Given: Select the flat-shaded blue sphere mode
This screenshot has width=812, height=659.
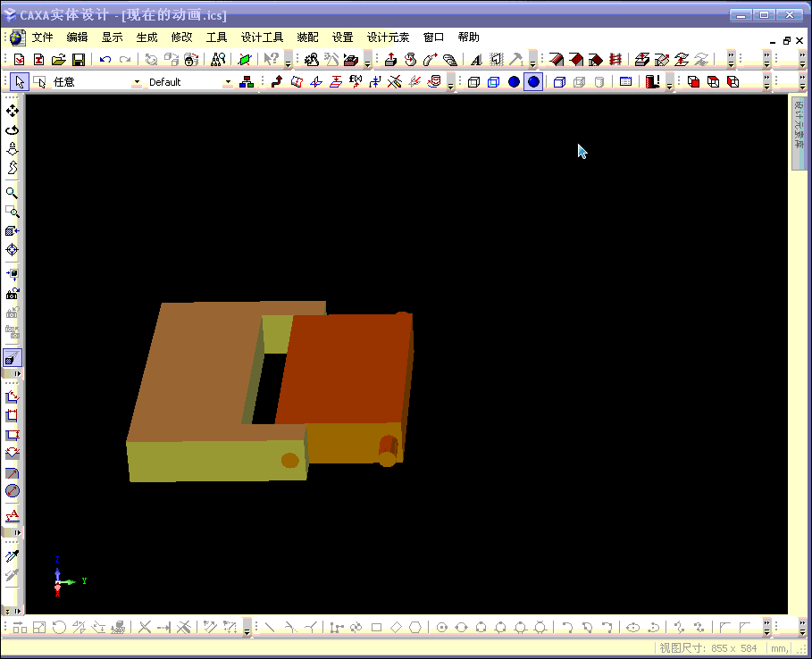Looking at the screenshot, I should [514, 82].
